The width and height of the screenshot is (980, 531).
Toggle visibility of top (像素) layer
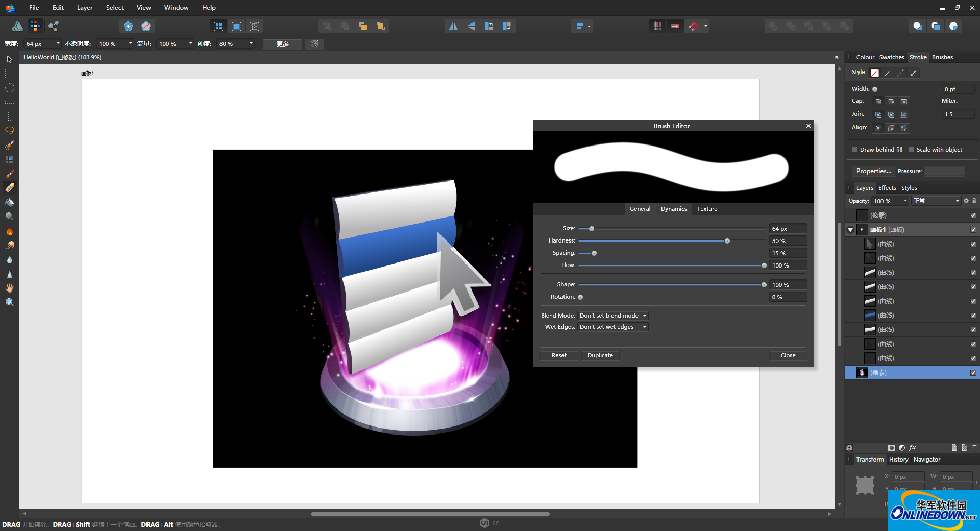[973, 215]
